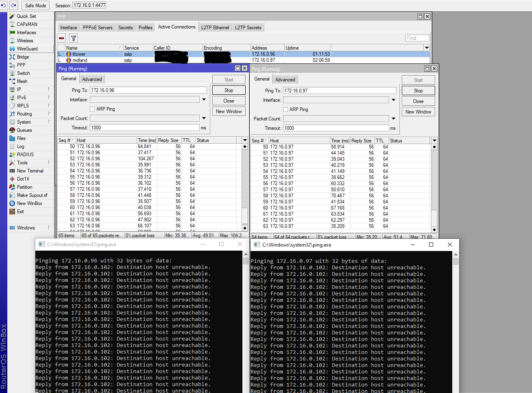Expand Windows submenu
The image size is (532, 393).
coord(49,228)
